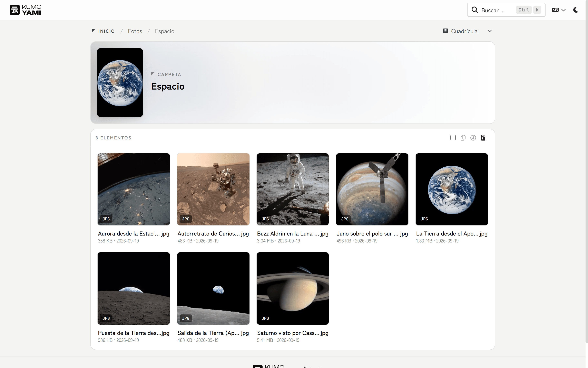Click the file name 'Saturno visto por Cass... jpg'

293,333
